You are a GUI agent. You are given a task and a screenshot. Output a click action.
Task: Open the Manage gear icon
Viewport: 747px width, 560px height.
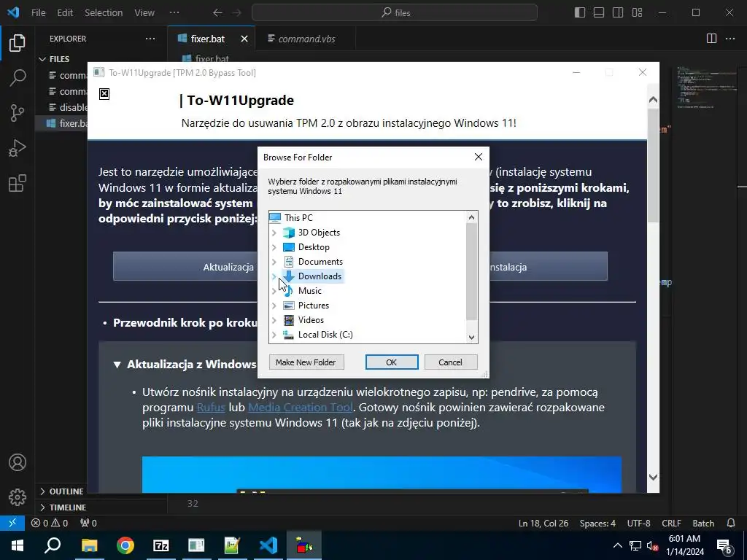[18, 497]
